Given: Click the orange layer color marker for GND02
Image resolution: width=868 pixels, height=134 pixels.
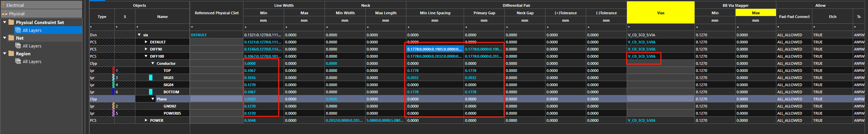Looking at the screenshot, I should pos(113,106).
